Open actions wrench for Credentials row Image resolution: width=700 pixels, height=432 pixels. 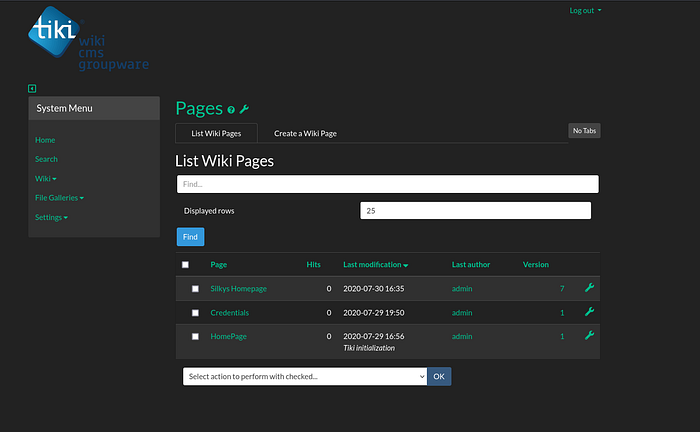coord(589,312)
